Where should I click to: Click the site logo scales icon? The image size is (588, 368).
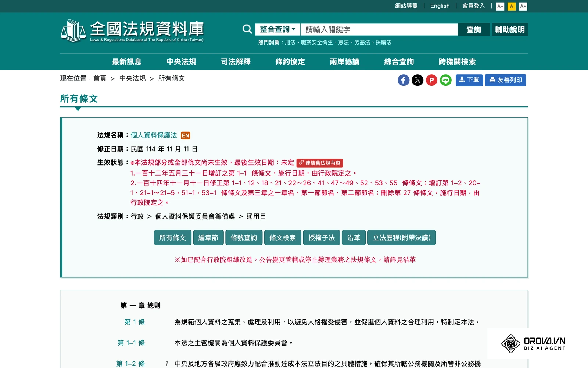click(73, 30)
